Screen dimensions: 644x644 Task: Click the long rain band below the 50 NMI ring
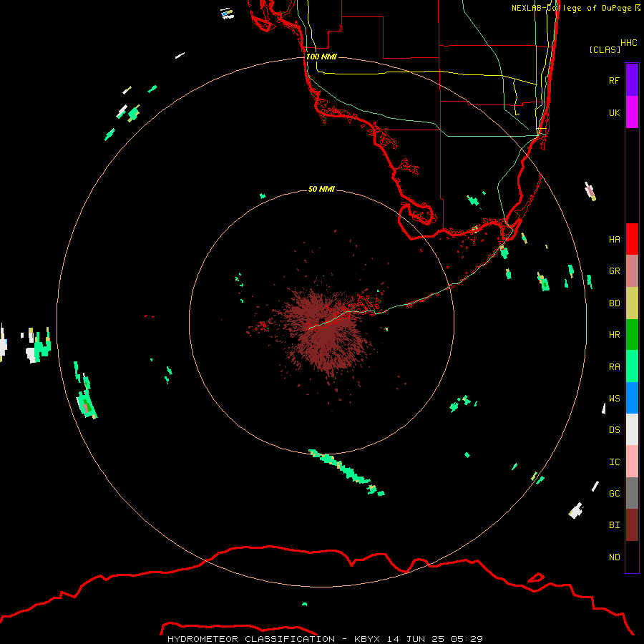[x=347, y=472]
